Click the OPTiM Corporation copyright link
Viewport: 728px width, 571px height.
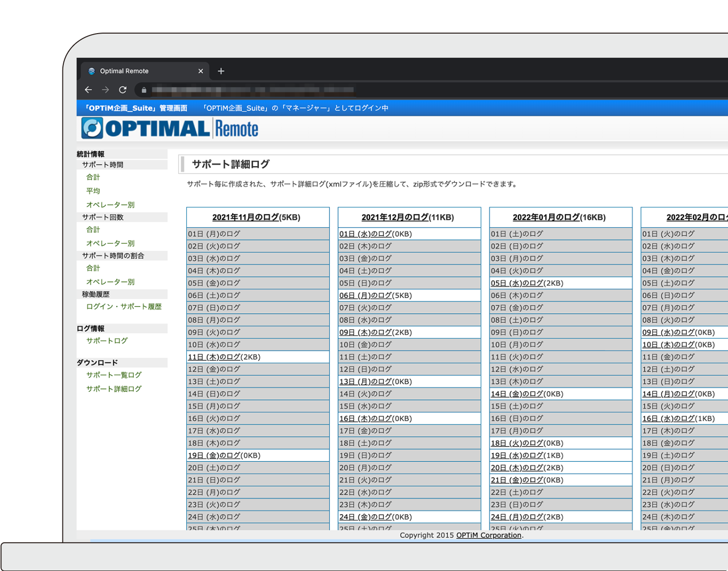click(488, 535)
